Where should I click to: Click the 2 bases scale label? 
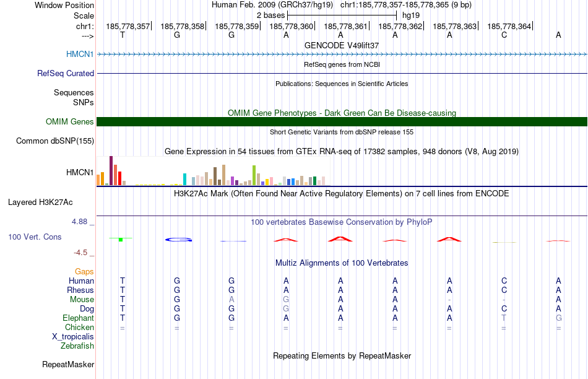270,15
